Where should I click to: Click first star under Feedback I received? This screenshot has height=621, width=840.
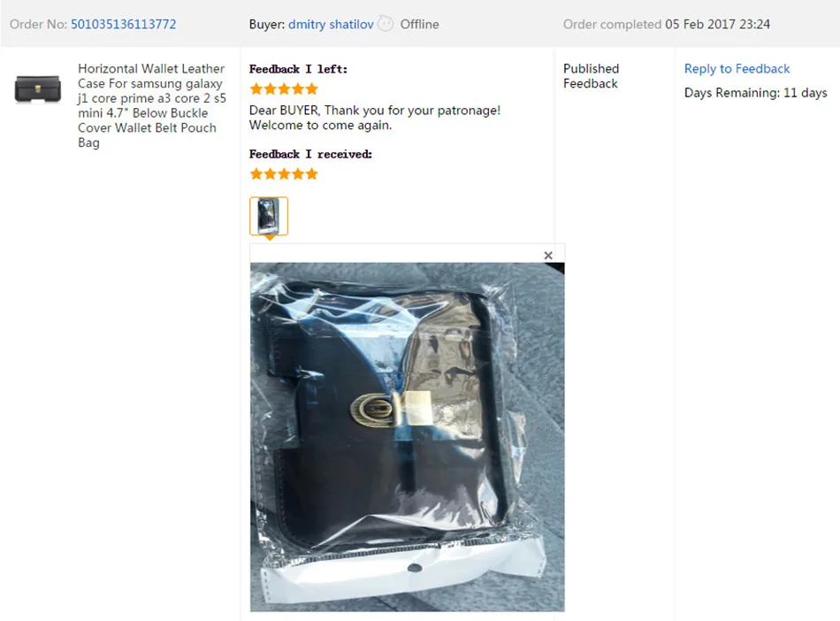[x=256, y=174]
